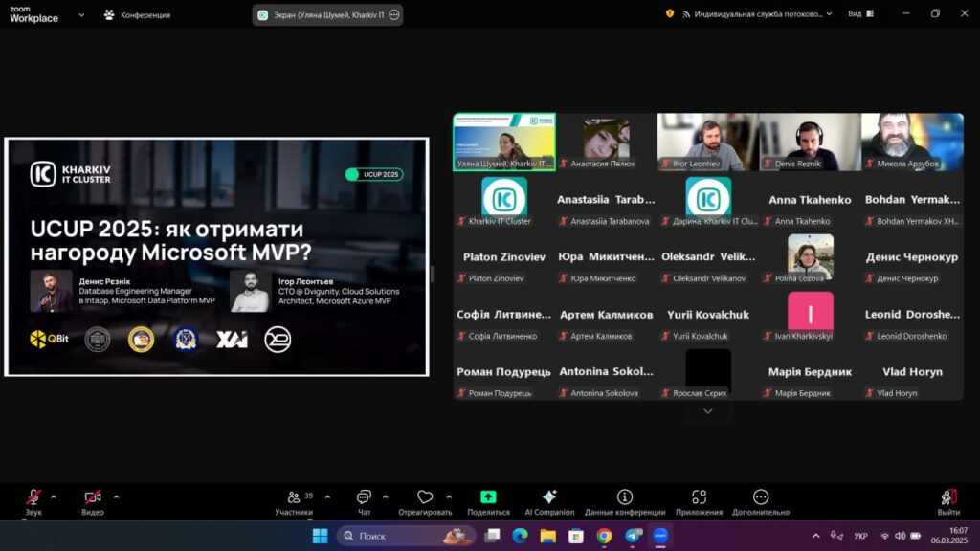
Task: Click the Platon Zinoviev participant tile
Action: [x=504, y=256]
